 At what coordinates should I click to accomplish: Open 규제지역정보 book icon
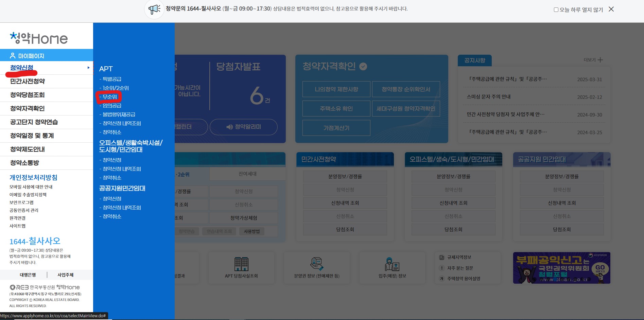coord(441,257)
